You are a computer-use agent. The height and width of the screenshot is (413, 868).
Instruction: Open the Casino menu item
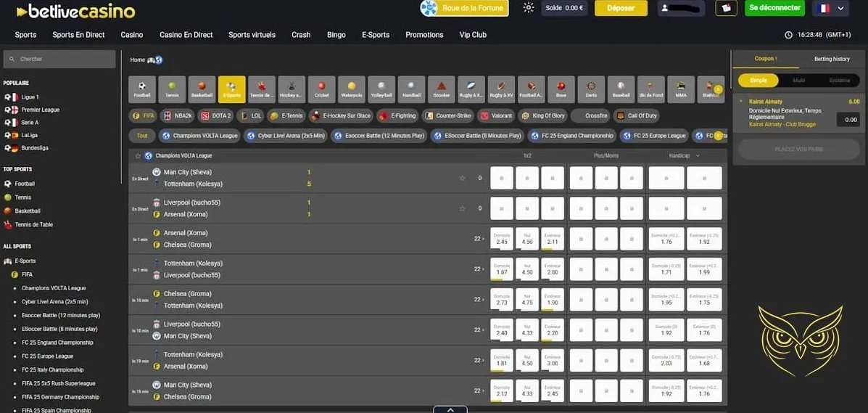pos(132,35)
